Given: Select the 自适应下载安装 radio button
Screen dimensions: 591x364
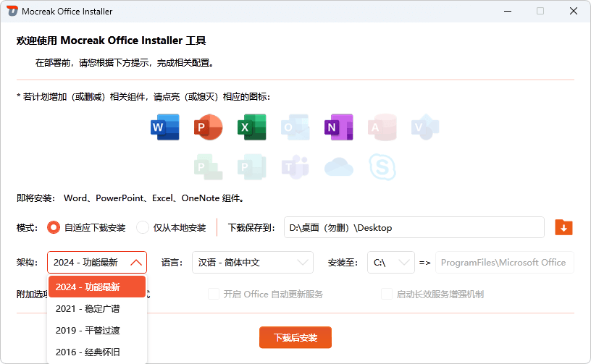Looking at the screenshot, I should pos(54,227).
